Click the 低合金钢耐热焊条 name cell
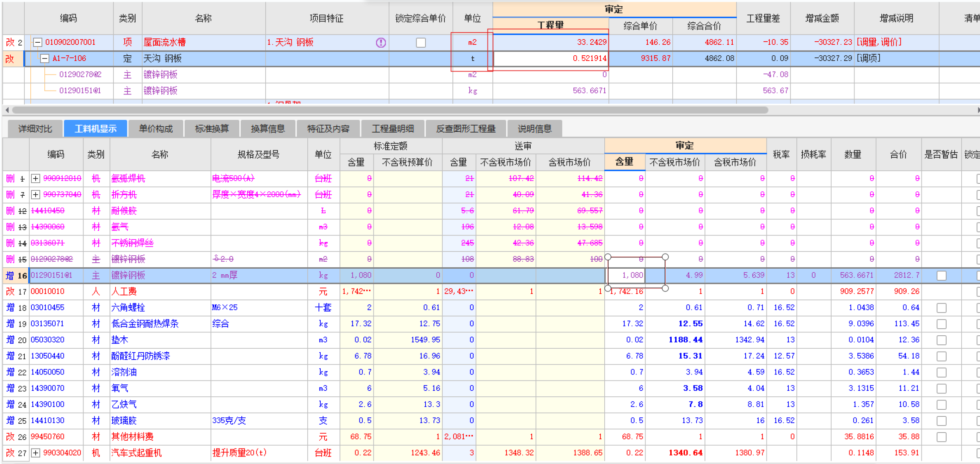The width and height of the screenshot is (980, 464). coord(160,324)
